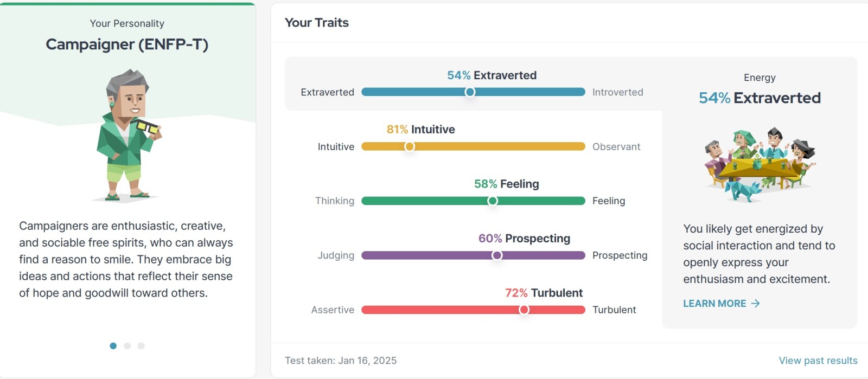Click the Campaigner (ENFP-T) heading
Image resolution: width=868 pixels, height=379 pixels.
(127, 44)
